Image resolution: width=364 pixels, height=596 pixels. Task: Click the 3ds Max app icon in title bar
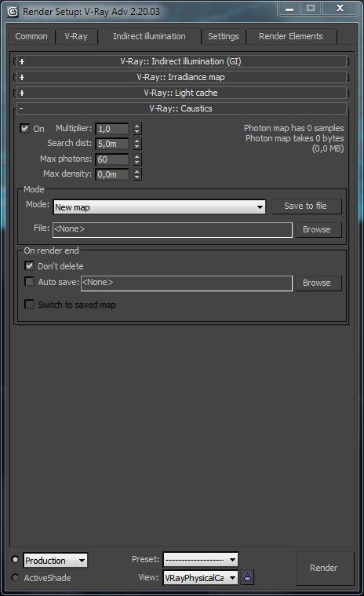(13, 12)
